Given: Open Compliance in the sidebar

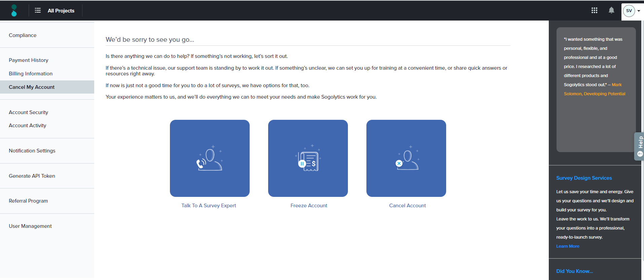Looking at the screenshot, I should pyautogui.click(x=23, y=35).
